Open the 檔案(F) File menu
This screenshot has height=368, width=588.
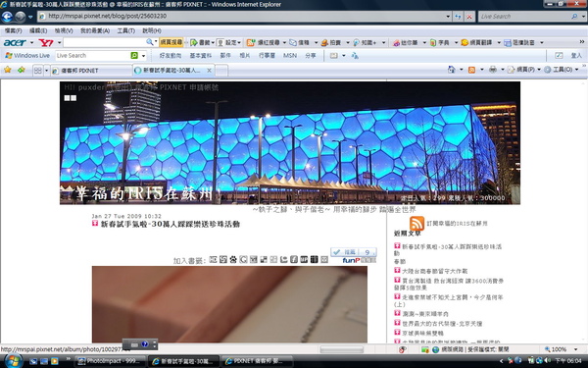click(13, 30)
